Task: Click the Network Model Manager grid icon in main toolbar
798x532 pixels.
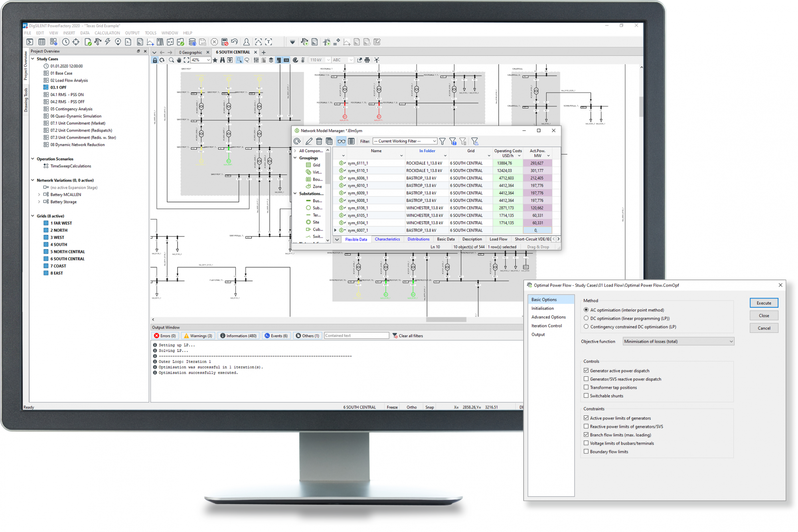Action: [x=41, y=42]
